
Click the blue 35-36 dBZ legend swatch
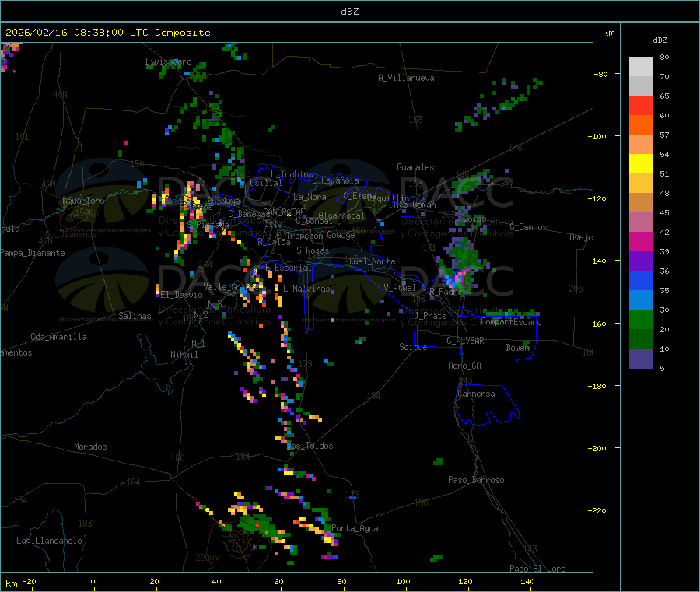click(x=641, y=281)
